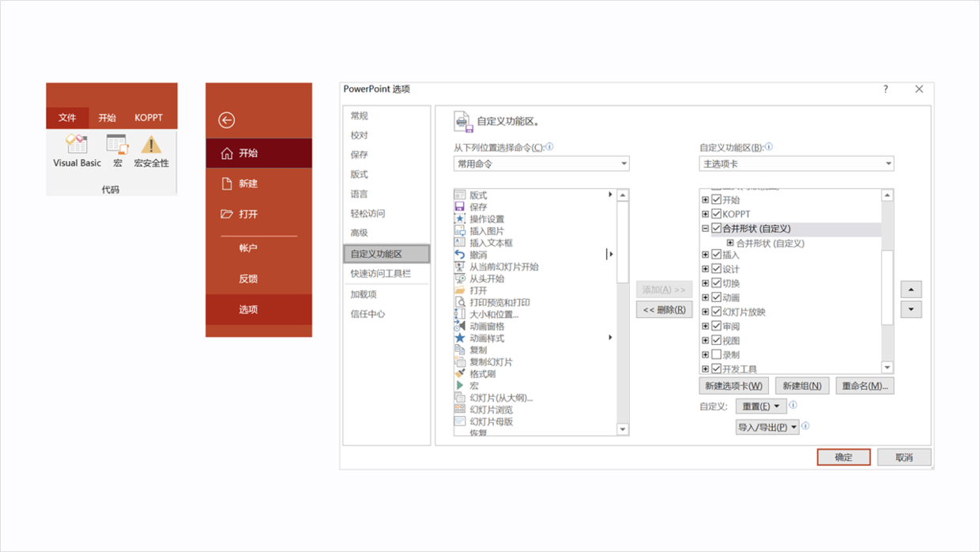Select the 撤消 undo arrow icon

click(x=460, y=254)
